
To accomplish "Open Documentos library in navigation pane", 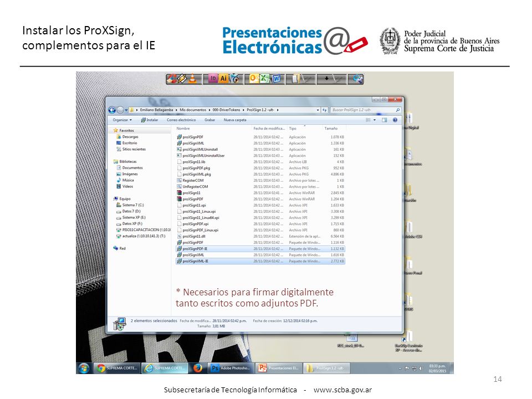I will point(132,167).
